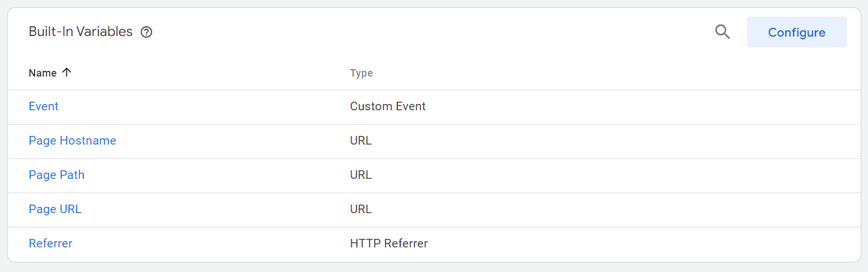The width and height of the screenshot is (868, 272).
Task: Click the Referrer variable link
Action: click(50, 243)
